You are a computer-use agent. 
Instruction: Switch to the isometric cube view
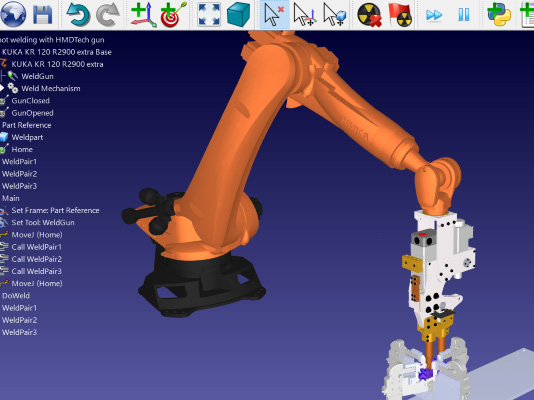tap(238, 15)
